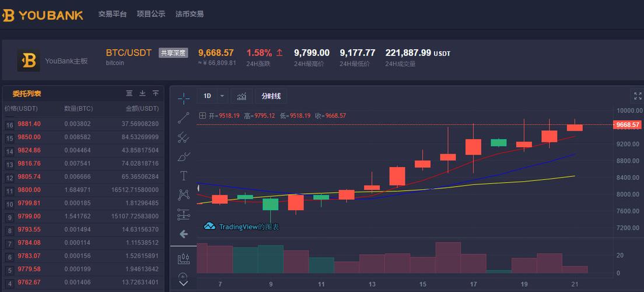Select the crosshair cursor tool

184,98
